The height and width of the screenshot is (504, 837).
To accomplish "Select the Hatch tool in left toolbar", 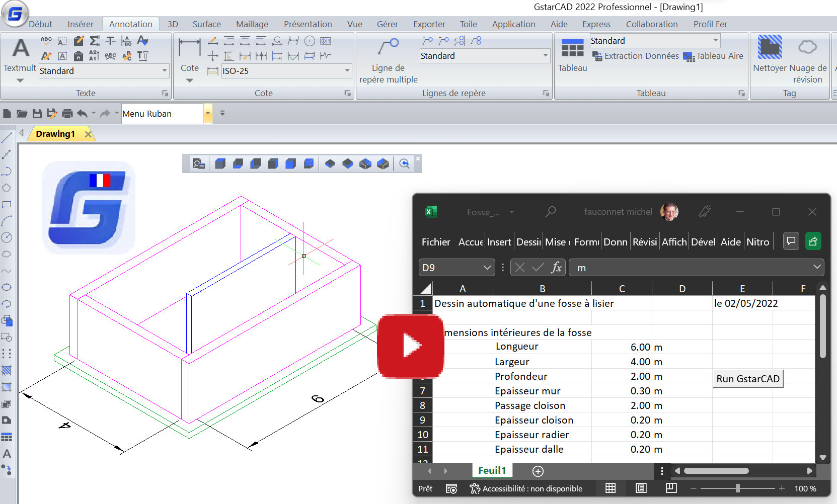I will (7, 370).
